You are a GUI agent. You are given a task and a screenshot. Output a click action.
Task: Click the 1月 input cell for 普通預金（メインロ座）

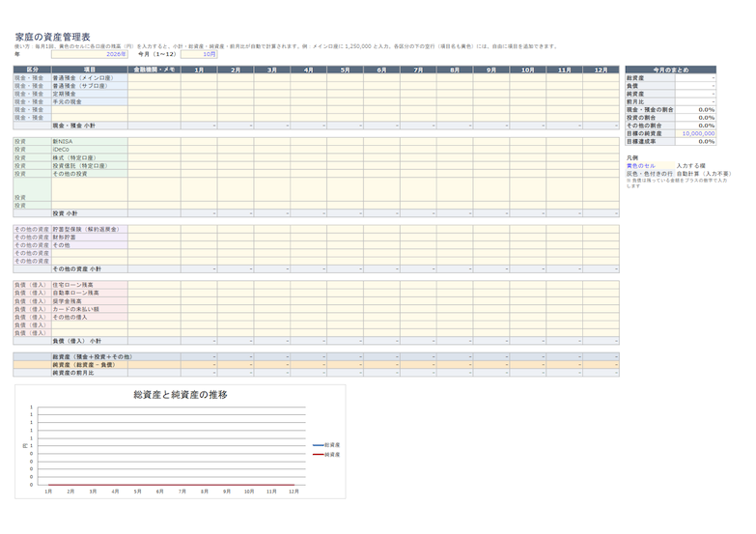tap(199, 77)
